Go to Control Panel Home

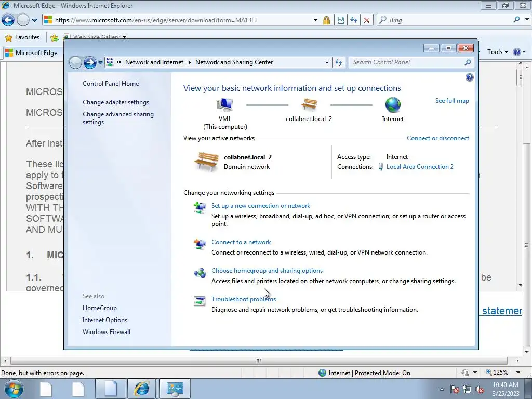pos(111,84)
